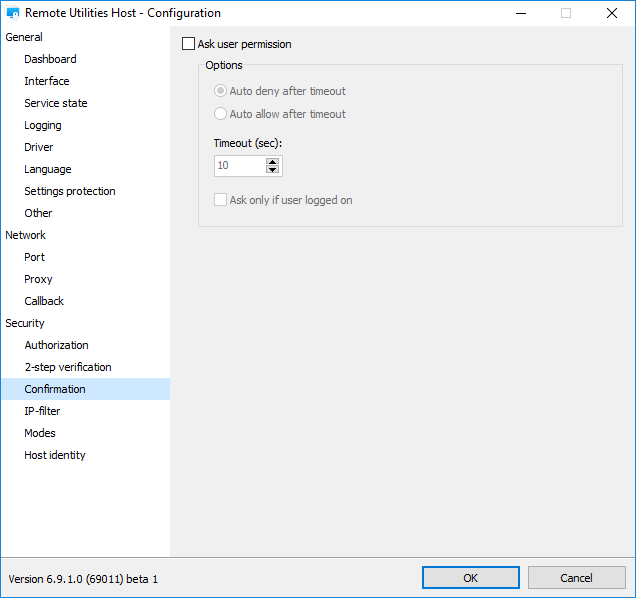Enable the Ask user permission checkbox

pos(188,44)
